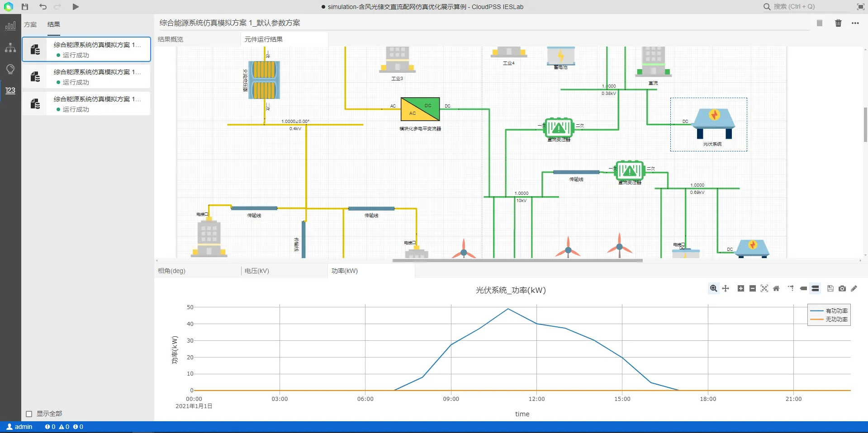Viewport: 868px width, 433px height.
Task: Open the 结果概览 tab
Action: [x=171, y=39]
